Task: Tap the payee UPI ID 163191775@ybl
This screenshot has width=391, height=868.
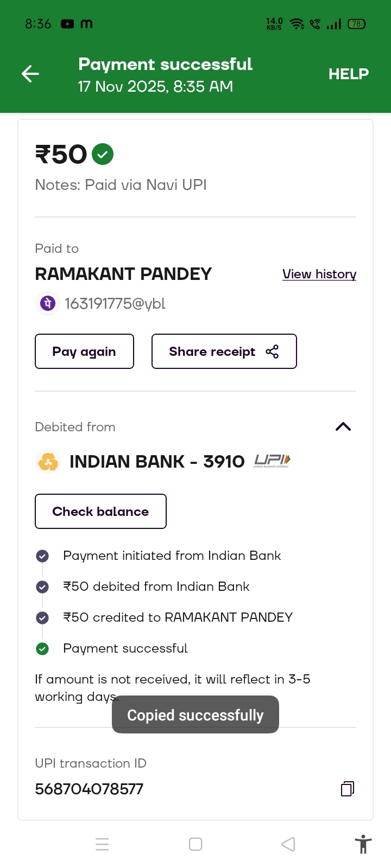Action: [115, 303]
